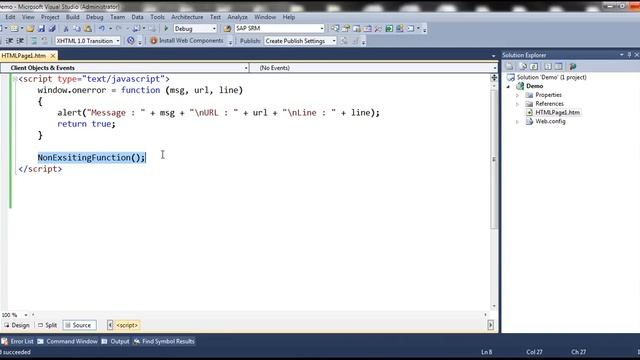Select Solution 'Demo' (1 project) node

551,78
